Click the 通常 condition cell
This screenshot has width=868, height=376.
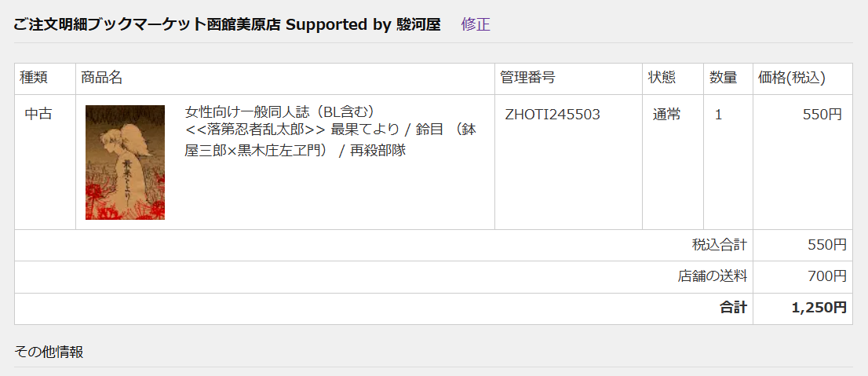pos(666,115)
